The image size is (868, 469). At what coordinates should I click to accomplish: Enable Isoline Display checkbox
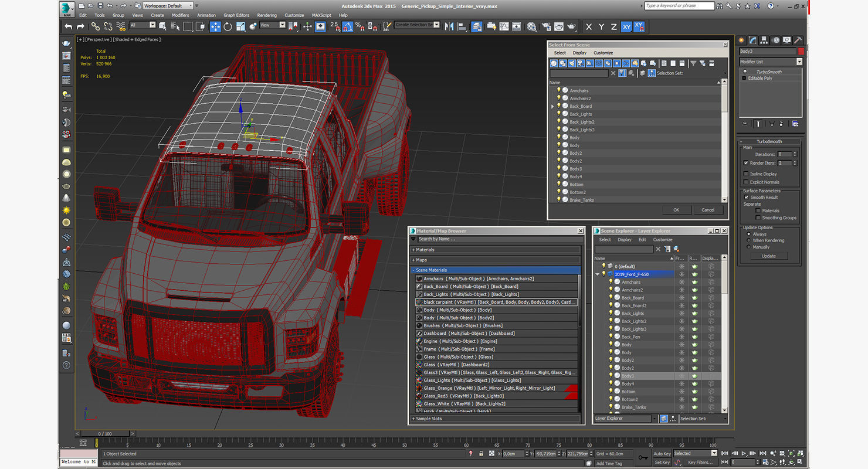746,174
